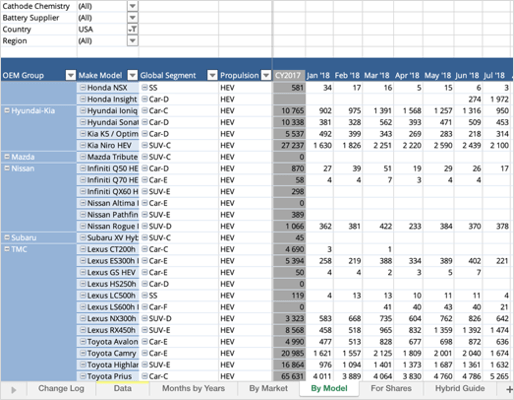Open the Hybrid Guide sheet tab
The height and width of the screenshot is (400, 514).
(x=460, y=388)
